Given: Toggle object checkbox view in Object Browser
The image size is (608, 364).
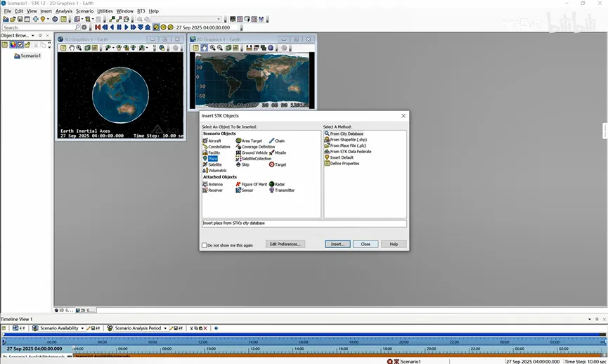Looking at the screenshot, I should point(20,45).
